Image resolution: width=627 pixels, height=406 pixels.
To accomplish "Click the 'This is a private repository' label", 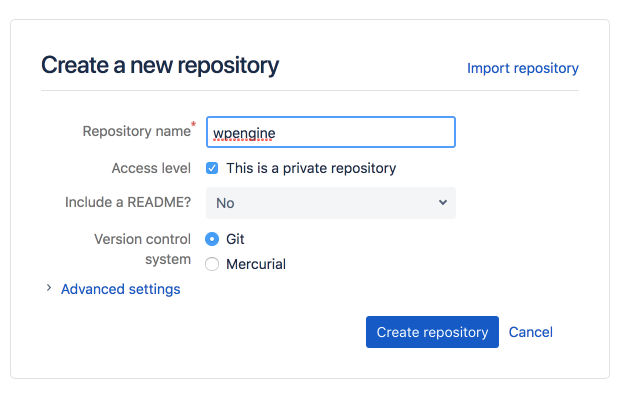I will coord(311,168).
